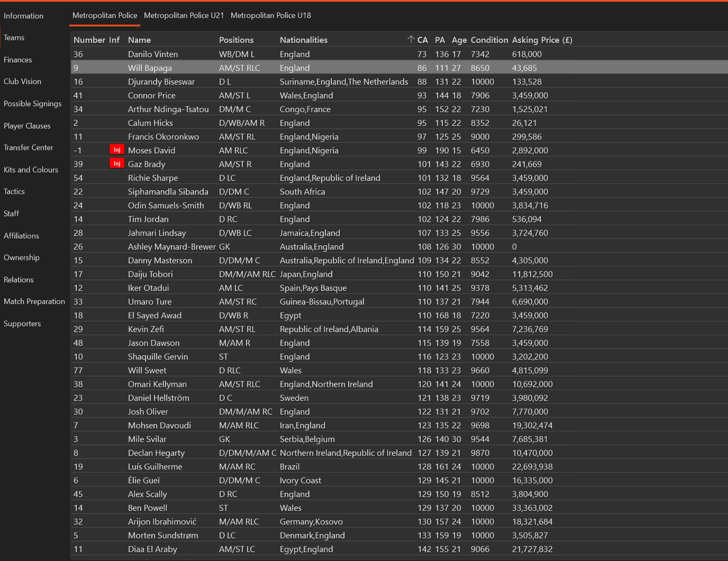Click Omari Kellyman name

[157, 384]
